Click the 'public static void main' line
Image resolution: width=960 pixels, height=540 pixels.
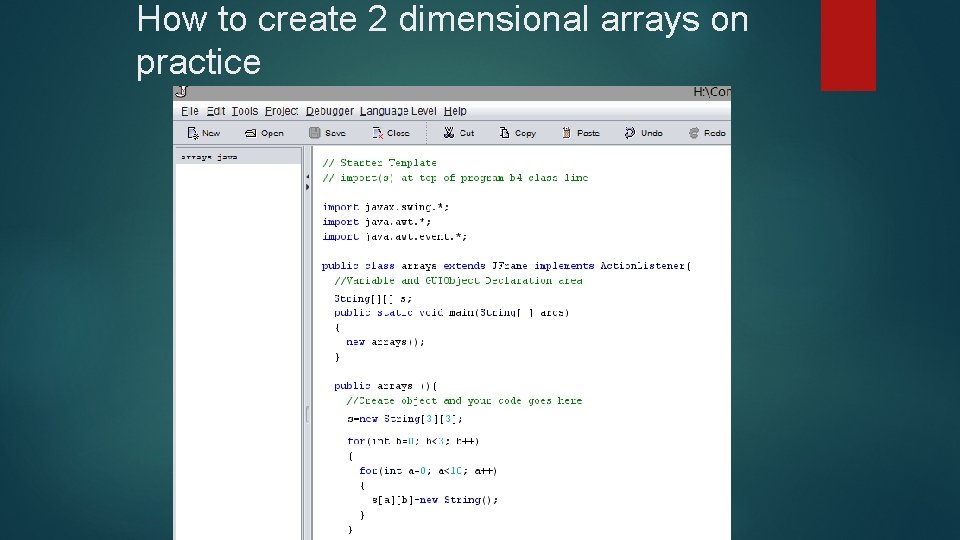pyautogui.click(x=451, y=313)
